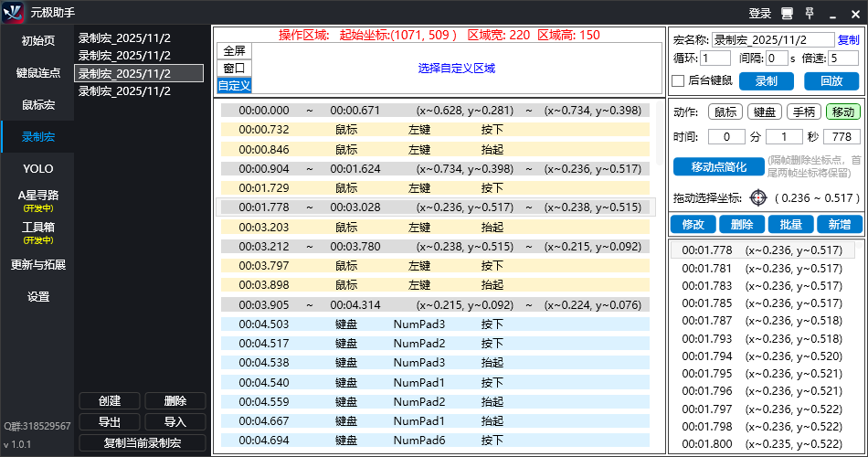Select the 00:04.694 NumPad6 按下 row
868x457 pixels.
[435, 441]
